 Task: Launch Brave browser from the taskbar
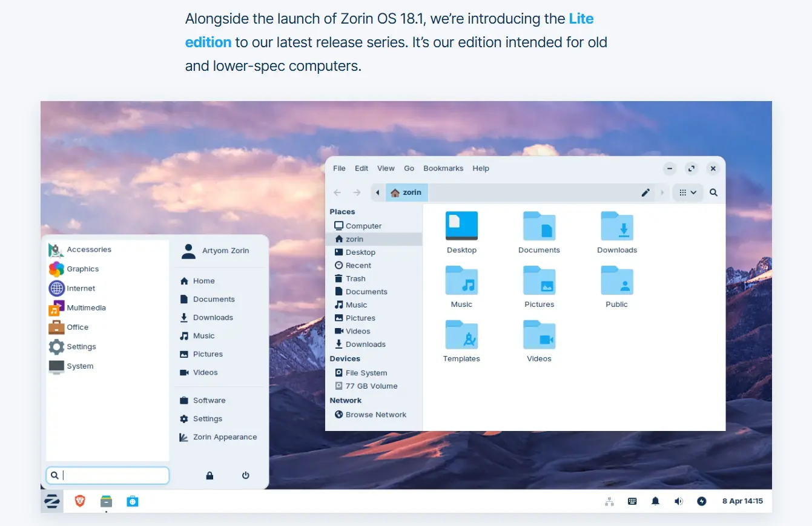[x=80, y=501]
